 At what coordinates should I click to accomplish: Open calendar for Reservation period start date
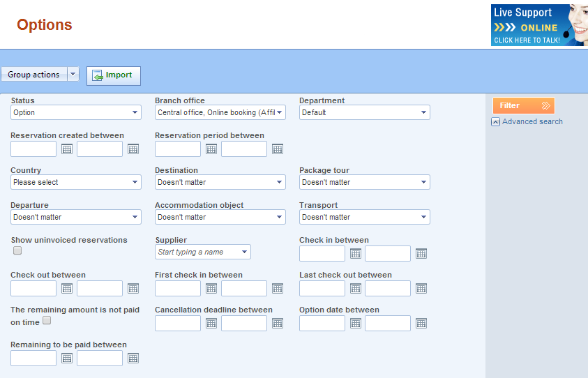pyautogui.click(x=211, y=149)
